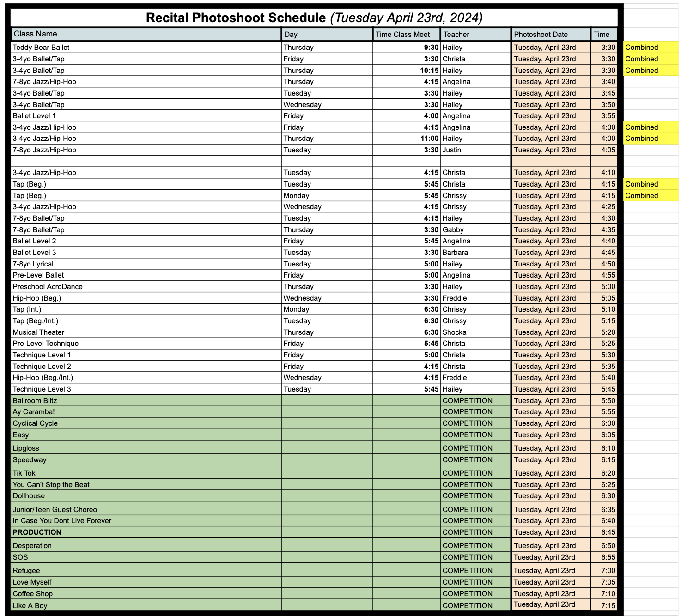Click the 7-8yo Lyrical cell
681x616 pixels.
pyautogui.click(x=146, y=264)
